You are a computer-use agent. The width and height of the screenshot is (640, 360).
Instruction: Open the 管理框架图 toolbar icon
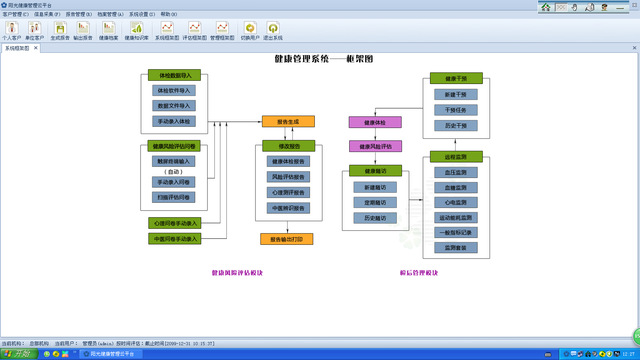click(222, 31)
